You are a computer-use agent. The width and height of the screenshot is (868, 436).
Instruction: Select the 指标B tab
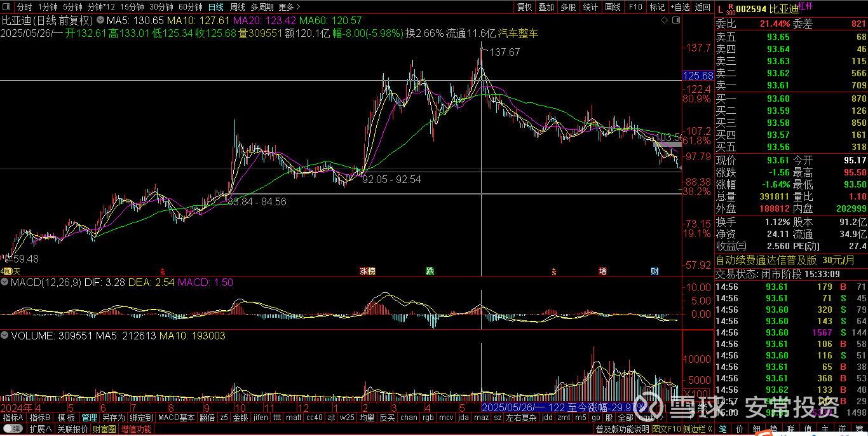pos(40,418)
